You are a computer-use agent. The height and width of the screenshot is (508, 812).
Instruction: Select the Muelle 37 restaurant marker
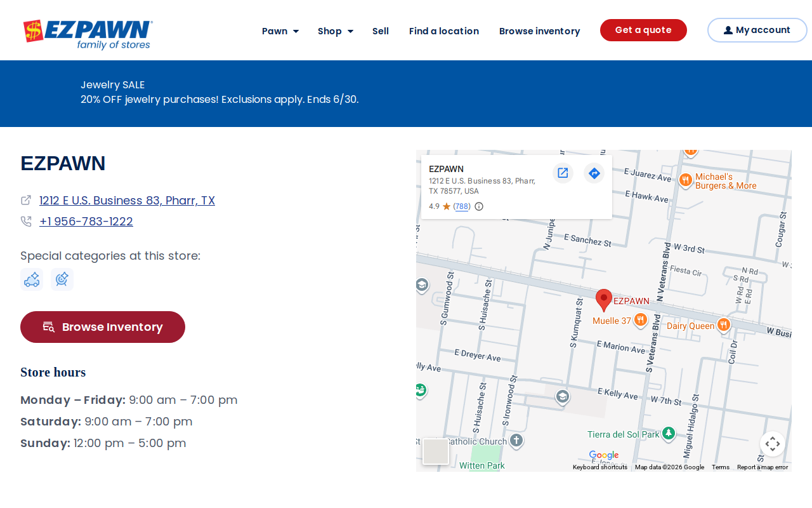pos(640,320)
